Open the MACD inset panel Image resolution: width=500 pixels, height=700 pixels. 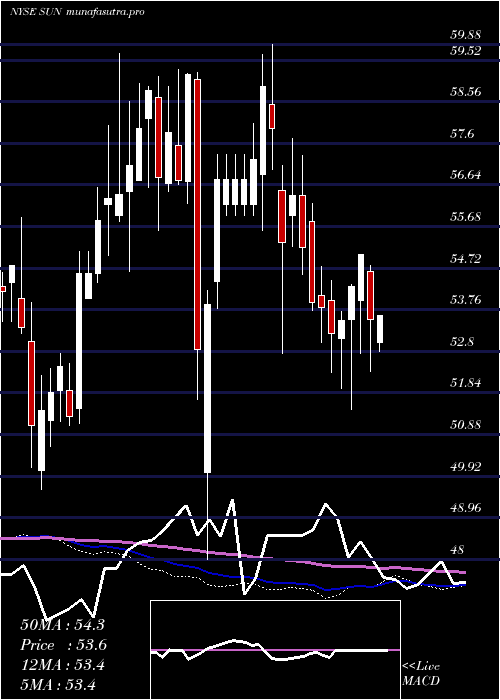click(275, 650)
